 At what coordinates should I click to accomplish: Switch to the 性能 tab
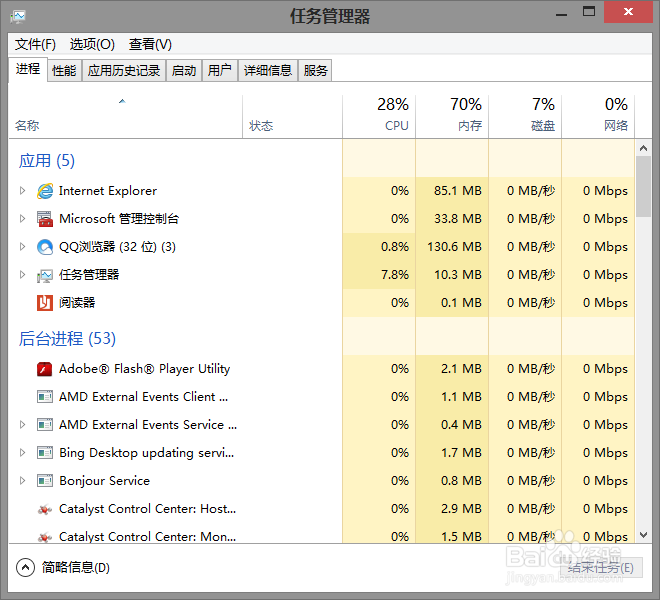tap(64, 70)
